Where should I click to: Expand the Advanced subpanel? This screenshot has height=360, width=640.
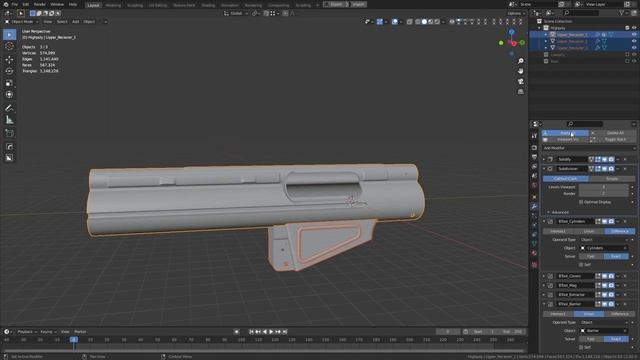pyautogui.click(x=560, y=212)
